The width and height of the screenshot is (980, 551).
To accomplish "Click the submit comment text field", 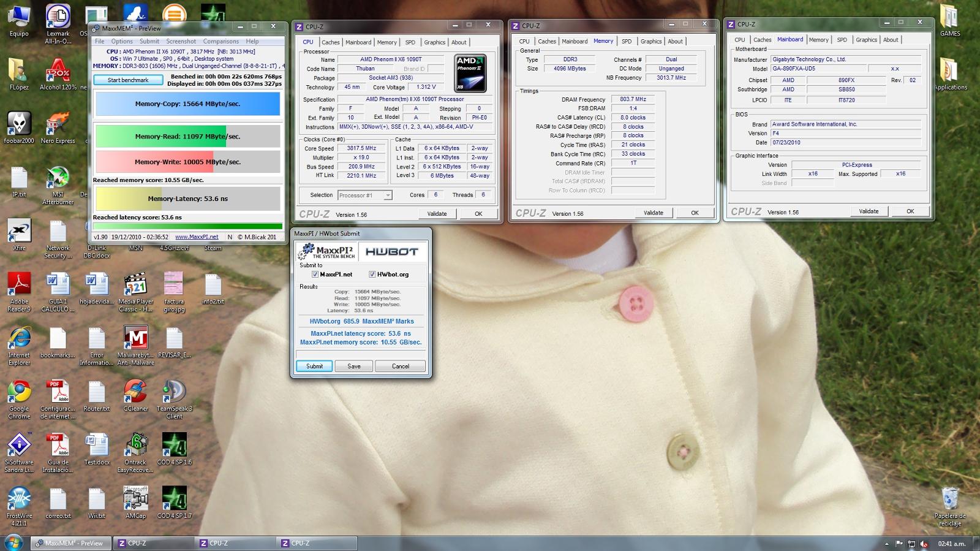I will [x=361, y=354].
